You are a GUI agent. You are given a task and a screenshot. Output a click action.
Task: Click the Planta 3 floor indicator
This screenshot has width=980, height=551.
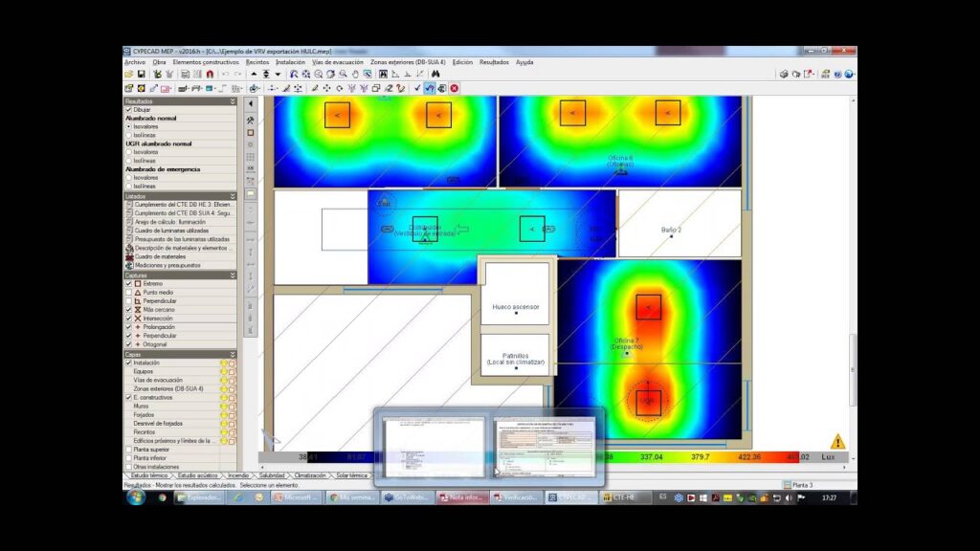click(x=802, y=485)
